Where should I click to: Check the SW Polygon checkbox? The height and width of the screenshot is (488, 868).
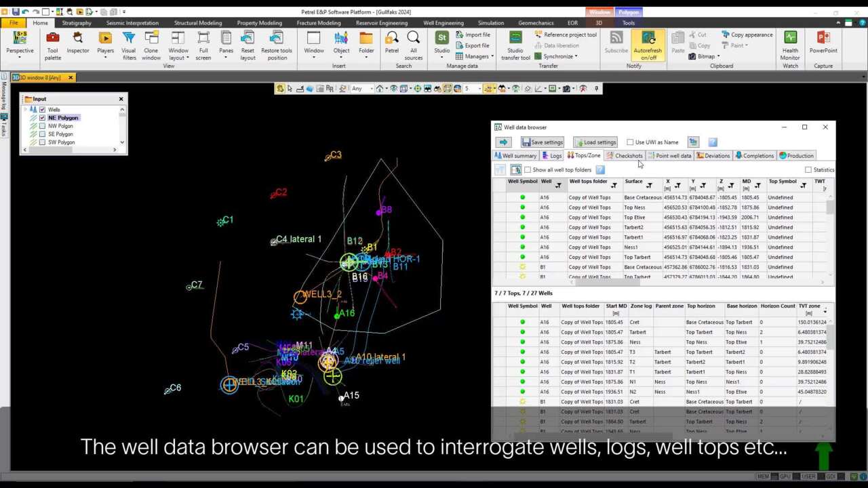(42, 142)
